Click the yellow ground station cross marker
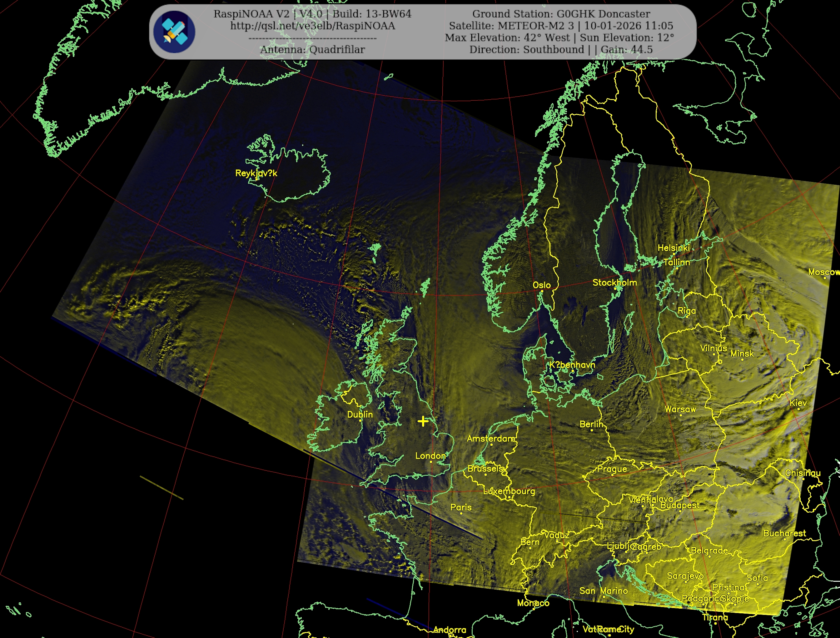 [x=423, y=421]
